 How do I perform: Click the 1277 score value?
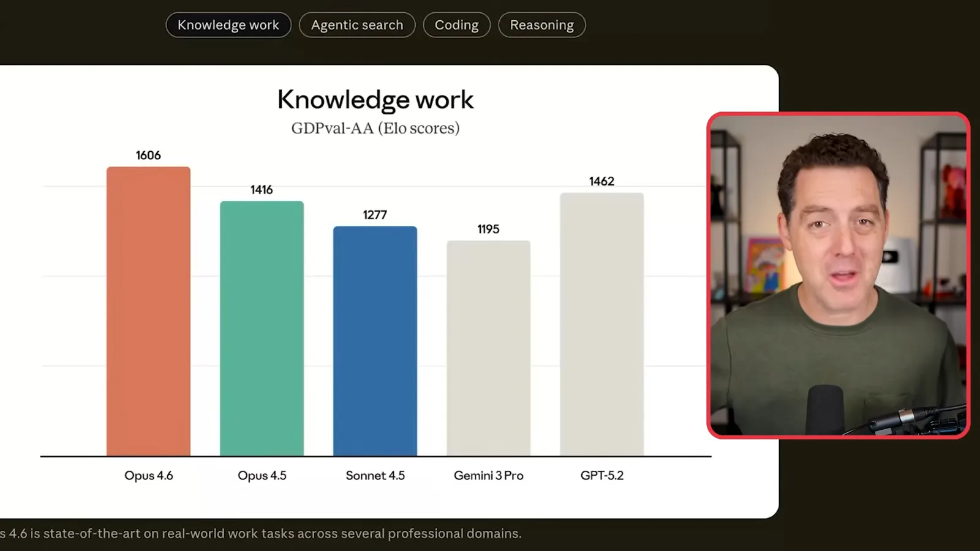click(375, 215)
